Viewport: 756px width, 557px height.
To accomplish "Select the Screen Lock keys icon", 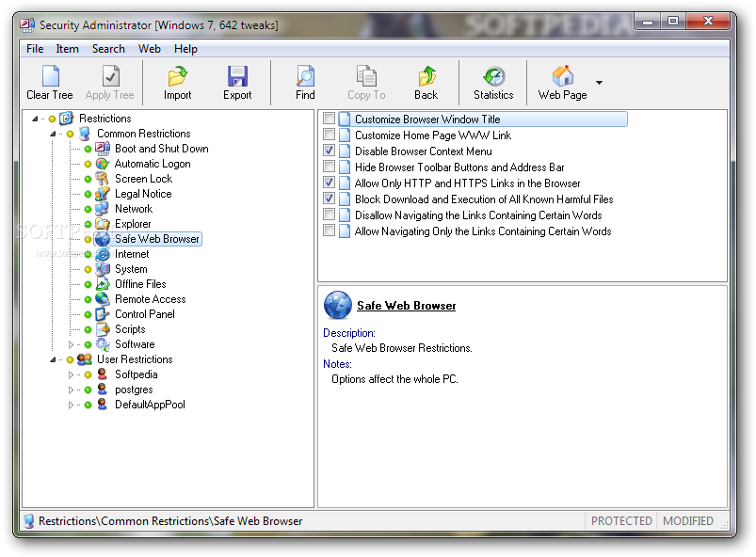I will click(103, 179).
